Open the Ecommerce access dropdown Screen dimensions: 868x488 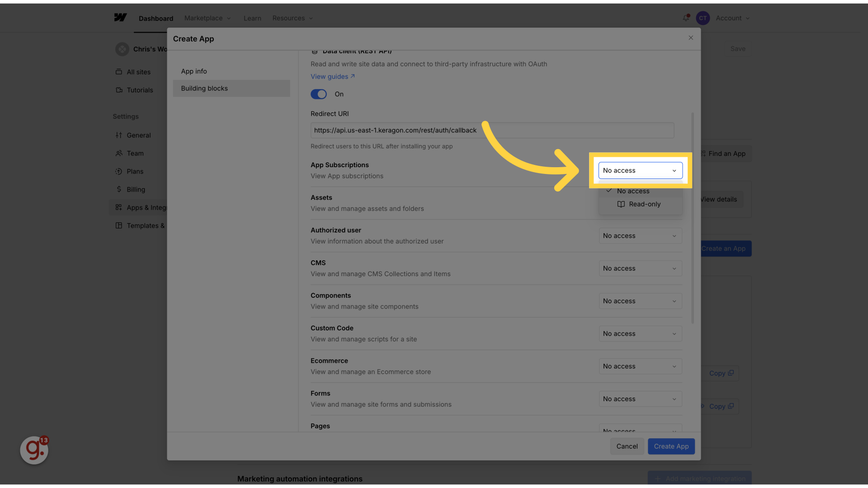click(640, 366)
